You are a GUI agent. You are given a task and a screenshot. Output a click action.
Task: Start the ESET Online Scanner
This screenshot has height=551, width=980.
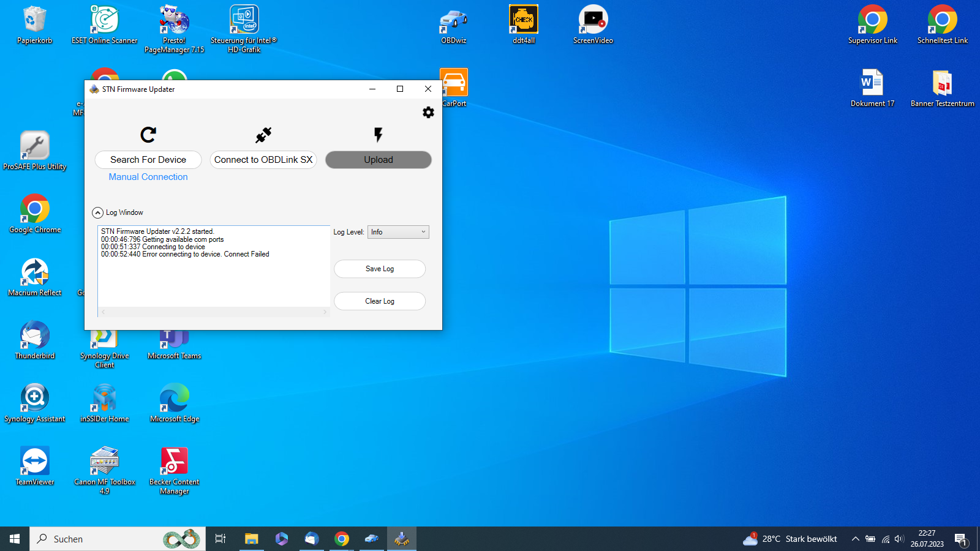point(104,20)
